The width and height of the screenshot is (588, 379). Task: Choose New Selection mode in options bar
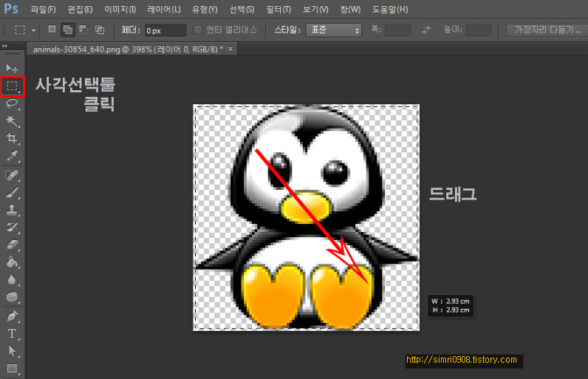52,30
